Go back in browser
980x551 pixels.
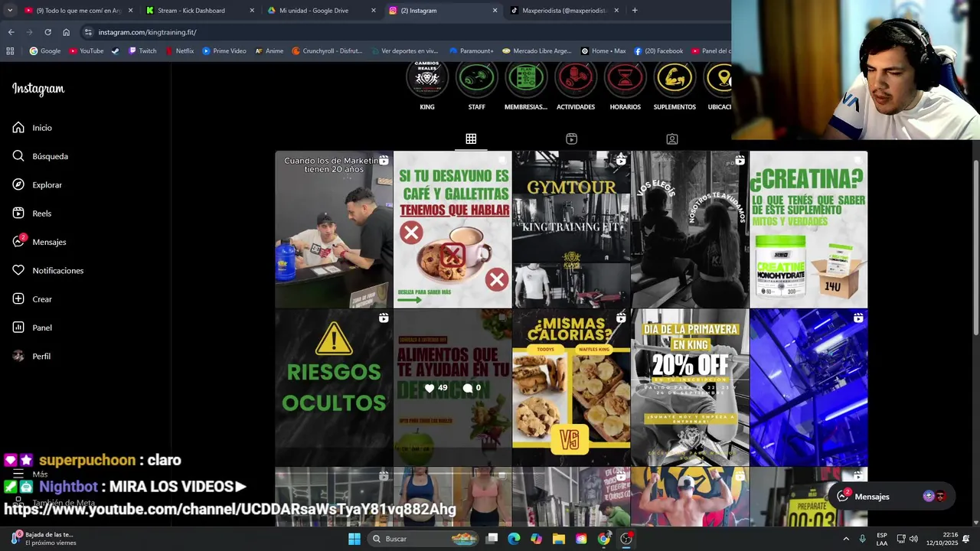[11, 32]
